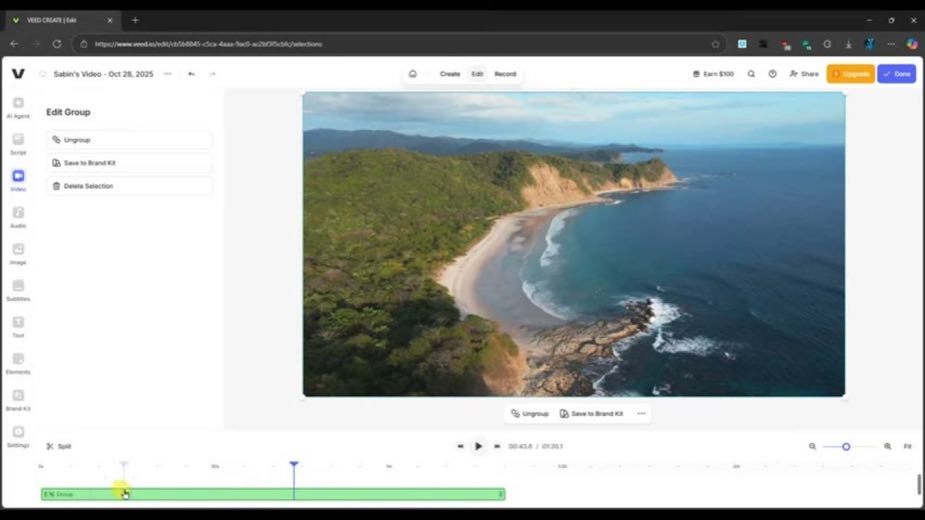925x520 pixels.
Task: Open the Brand Kit sidebar panel
Action: point(18,400)
